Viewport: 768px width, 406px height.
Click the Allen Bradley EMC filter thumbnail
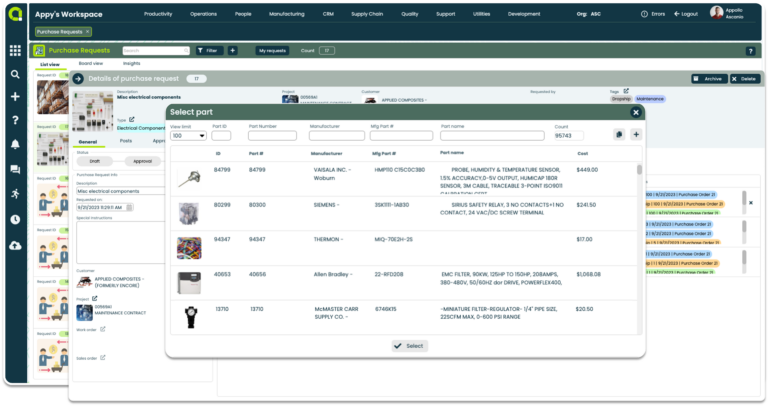[x=189, y=283]
